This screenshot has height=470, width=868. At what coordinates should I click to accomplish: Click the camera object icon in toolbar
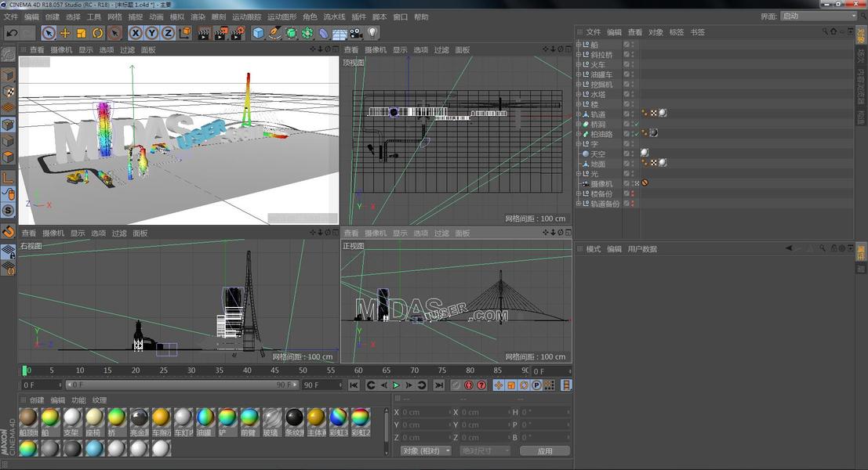tap(356, 33)
